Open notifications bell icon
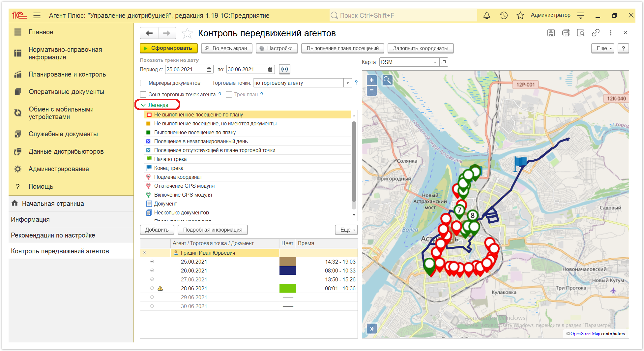 click(x=487, y=16)
